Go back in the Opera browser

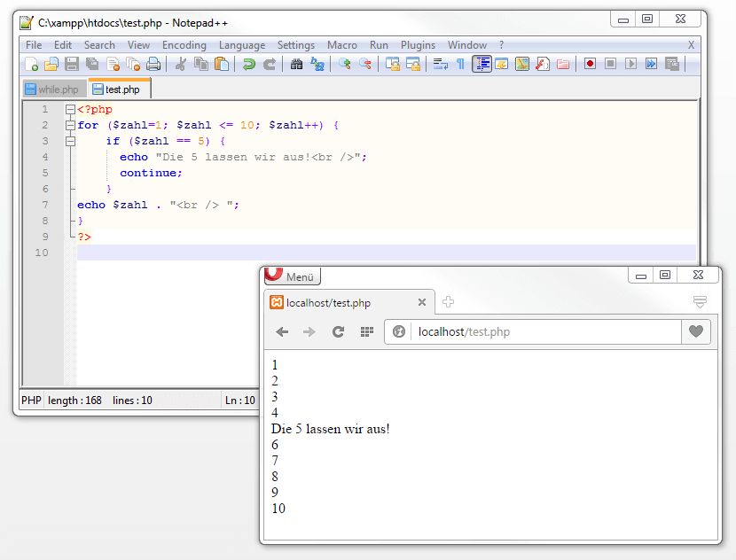282,332
